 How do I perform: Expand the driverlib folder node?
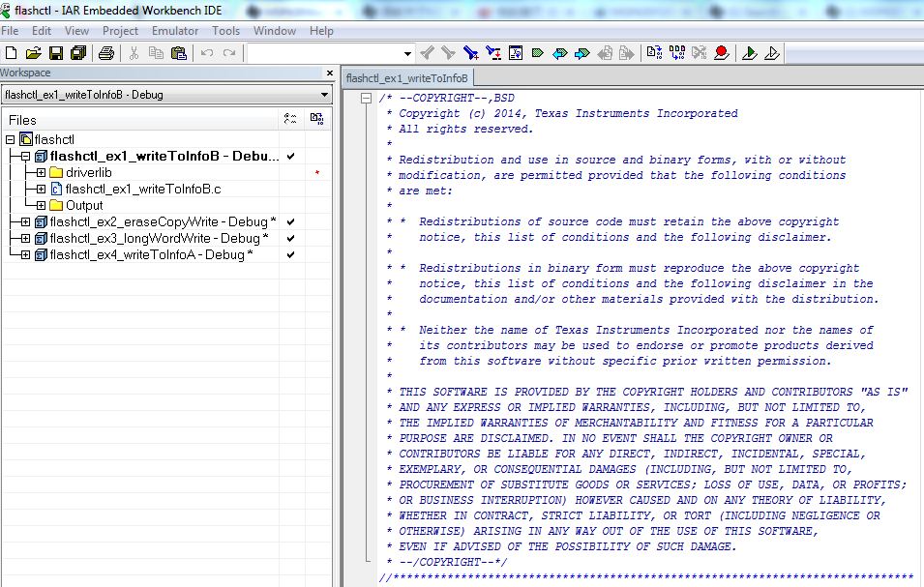pos(41,172)
